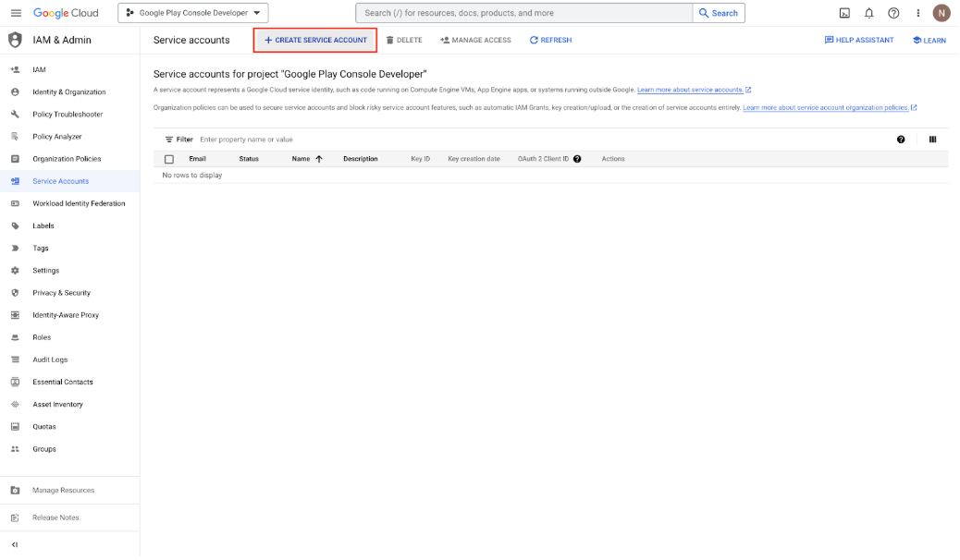Click the Google Cloud logo

tap(66, 13)
